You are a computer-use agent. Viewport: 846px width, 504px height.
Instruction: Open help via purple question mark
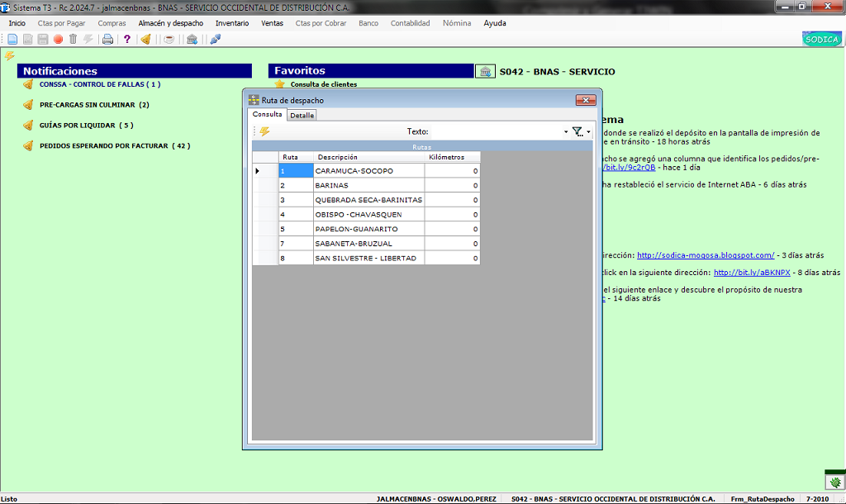(x=126, y=40)
